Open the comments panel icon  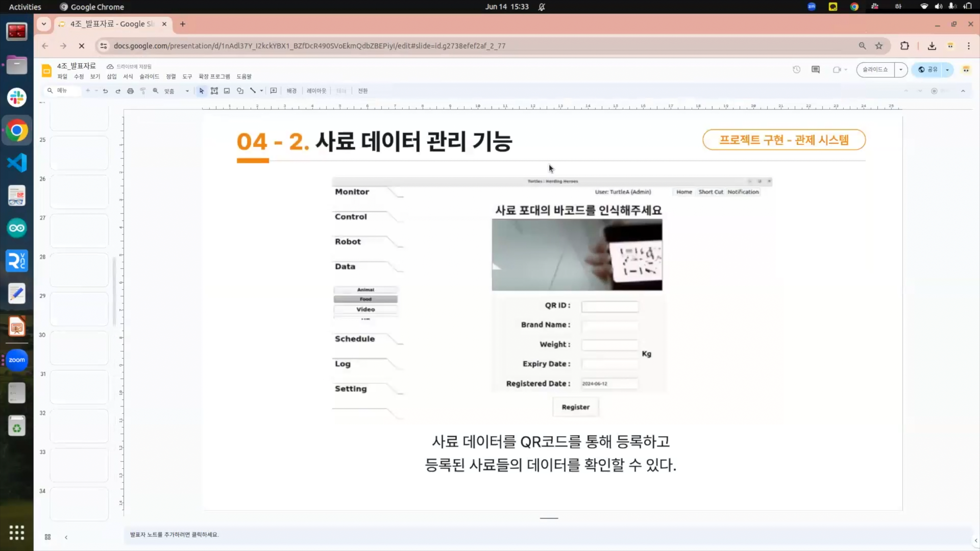pos(816,69)
